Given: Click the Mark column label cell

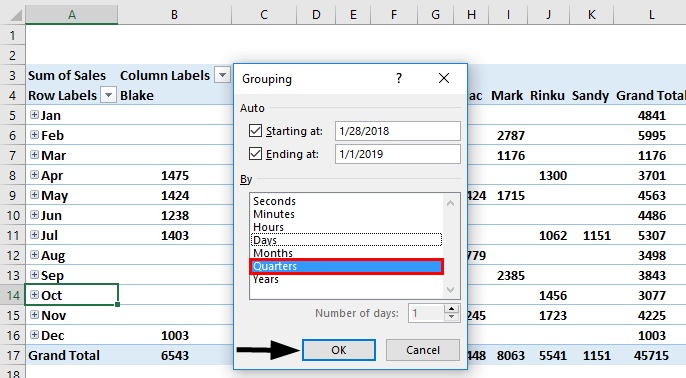Looking at the screenshot, I should click(x=507, y=95).
